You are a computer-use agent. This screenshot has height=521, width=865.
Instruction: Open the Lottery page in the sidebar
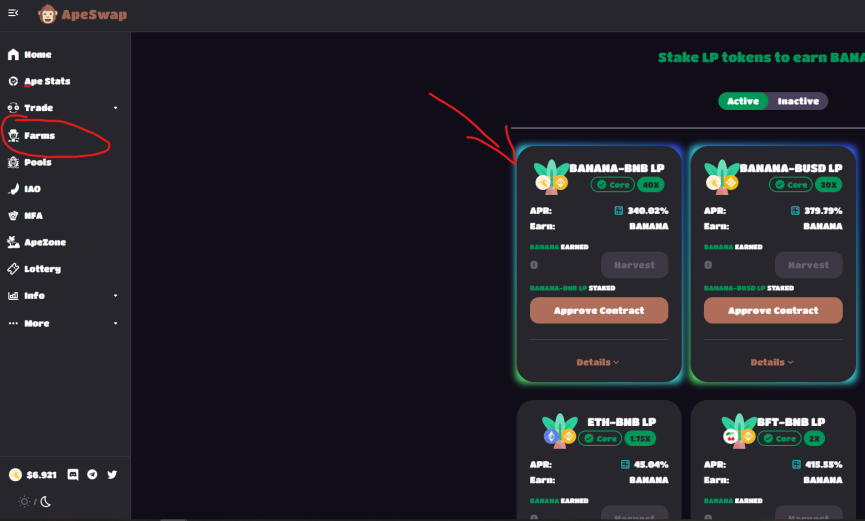42,269
